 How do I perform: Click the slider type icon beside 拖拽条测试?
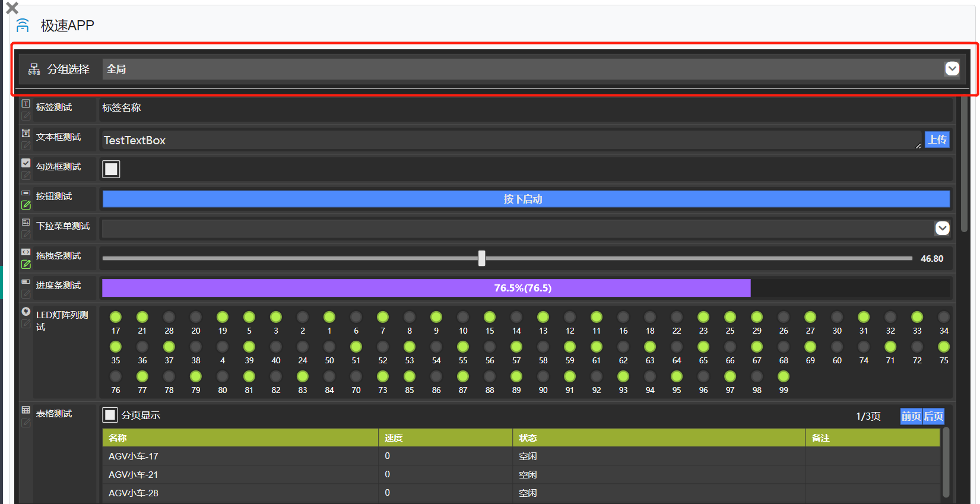pyautogui.click(x=26, y=252)
